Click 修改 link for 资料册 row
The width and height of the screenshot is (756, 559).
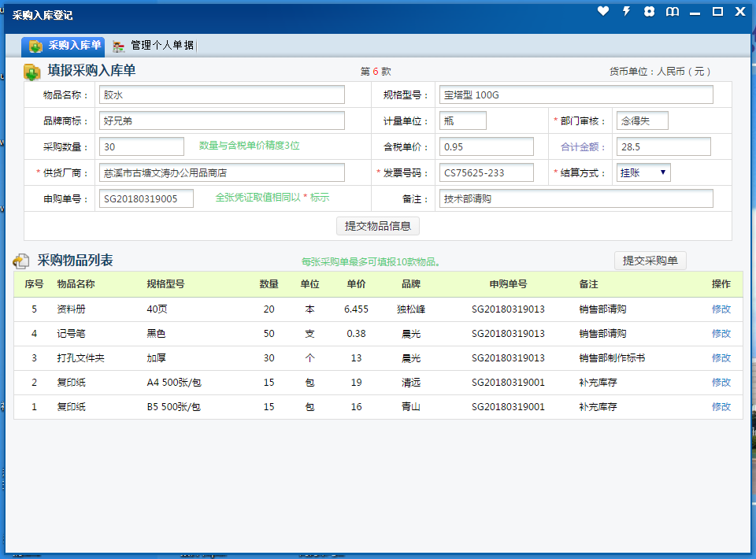[x=721, y=309]
